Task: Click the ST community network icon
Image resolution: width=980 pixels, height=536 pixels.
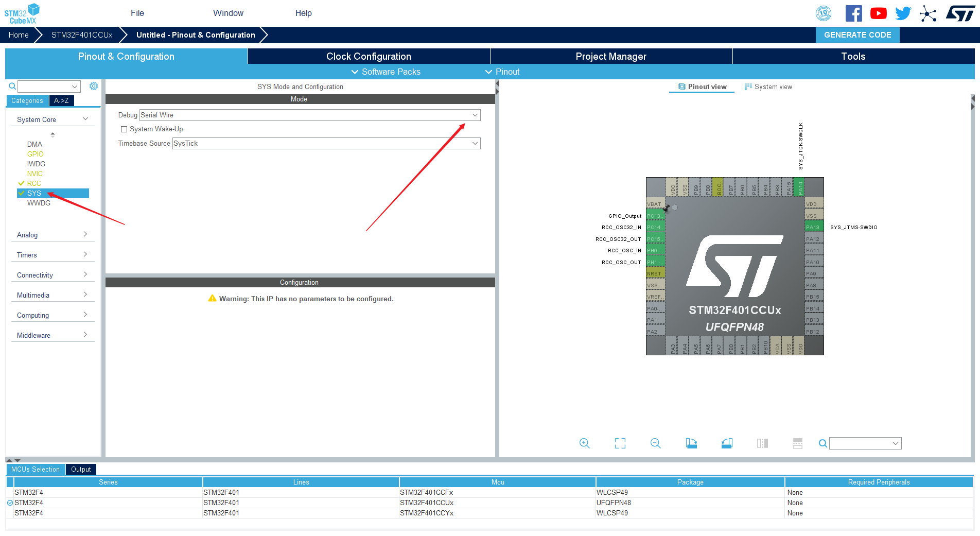Action: click(x=928, y=13)
